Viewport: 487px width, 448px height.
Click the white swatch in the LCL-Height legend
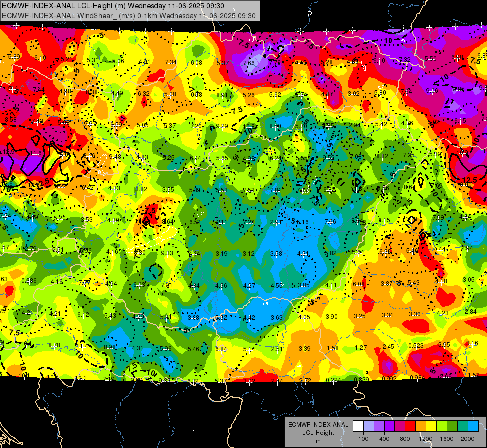pos(358,426)
